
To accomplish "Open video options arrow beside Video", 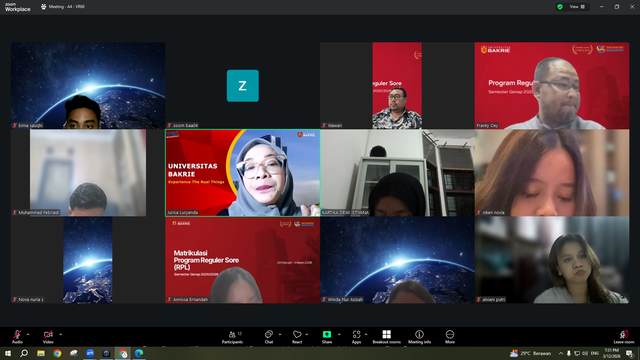I will pyautogui.click(x=60, y=334).
